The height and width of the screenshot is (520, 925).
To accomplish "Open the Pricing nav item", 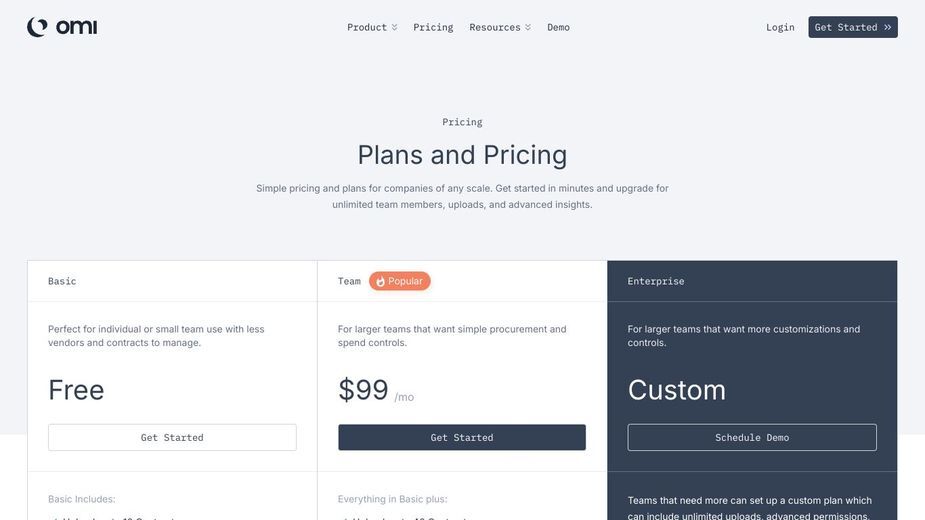I will click(x=433, y=27).
